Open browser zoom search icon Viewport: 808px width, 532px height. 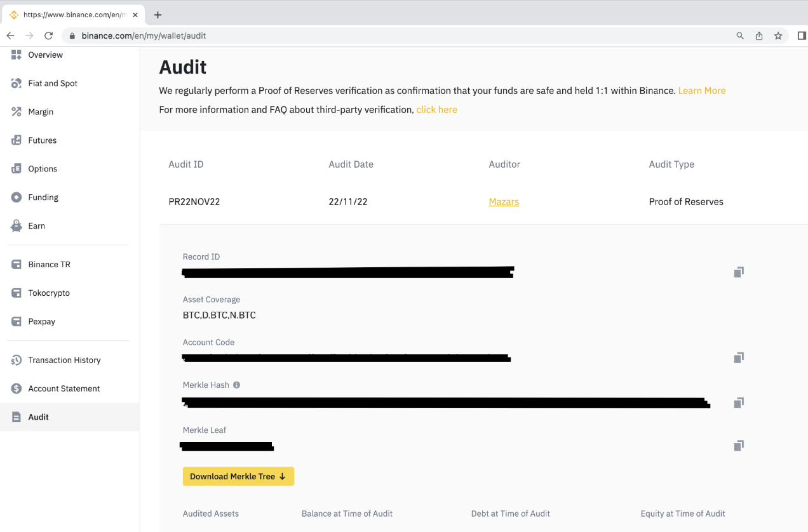tap(740, 36)
